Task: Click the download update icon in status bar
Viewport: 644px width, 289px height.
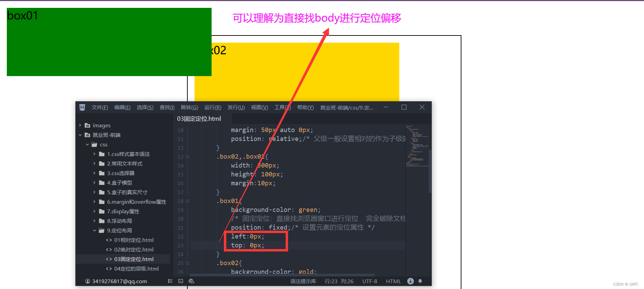Action: click(x=411, y=281)
